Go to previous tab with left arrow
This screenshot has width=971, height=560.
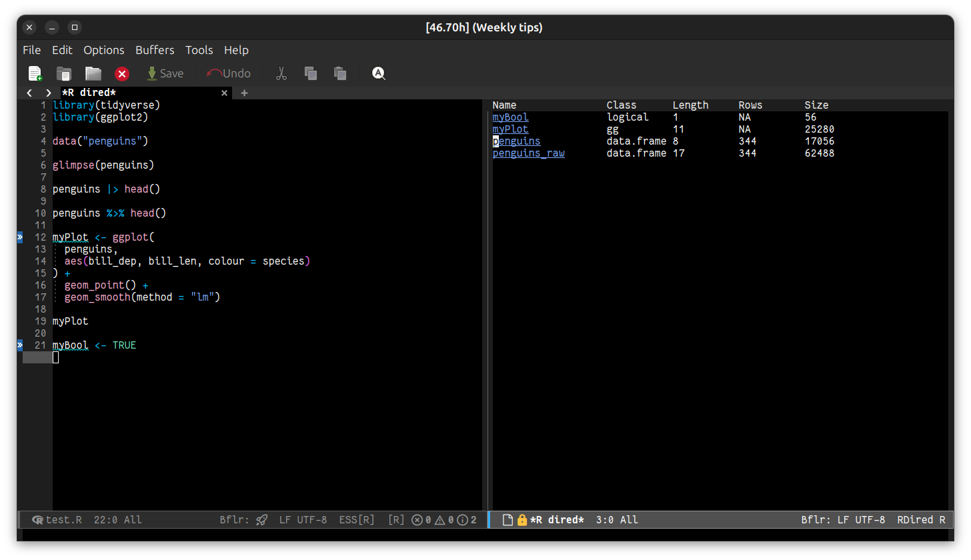point(29,93)
